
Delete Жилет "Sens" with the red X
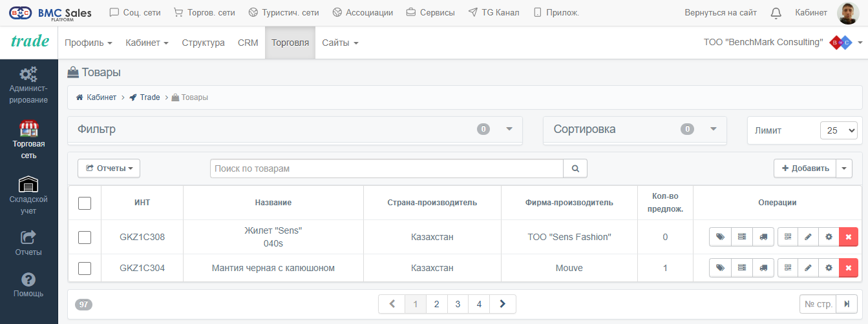click(x=849, y=237)
